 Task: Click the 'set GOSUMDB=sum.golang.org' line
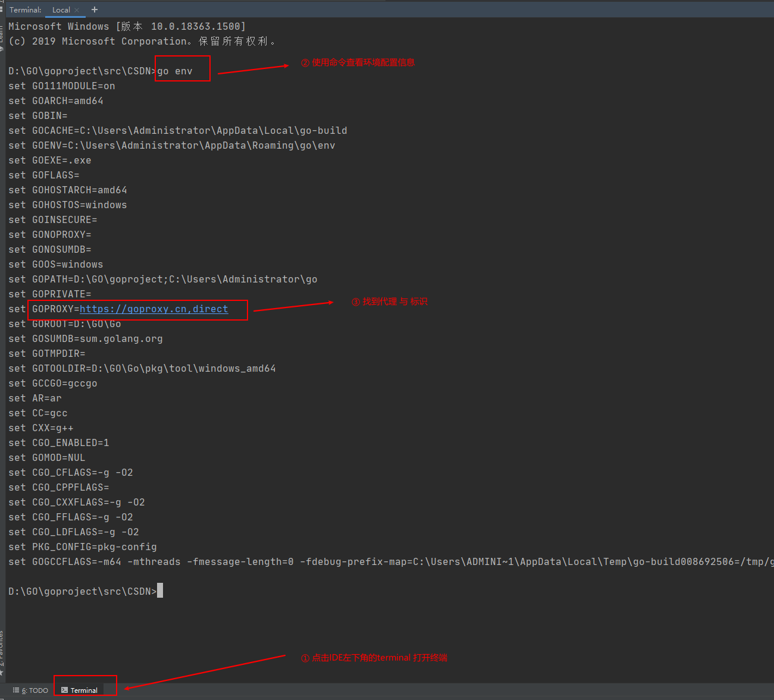(x=86, y=339)
